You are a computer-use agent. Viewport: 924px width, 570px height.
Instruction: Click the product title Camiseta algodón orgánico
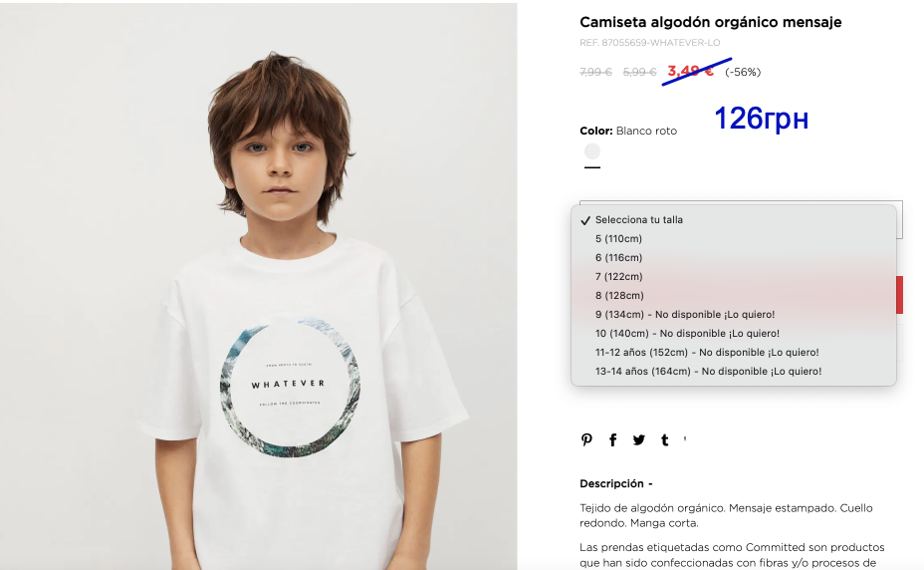(711, 22)
